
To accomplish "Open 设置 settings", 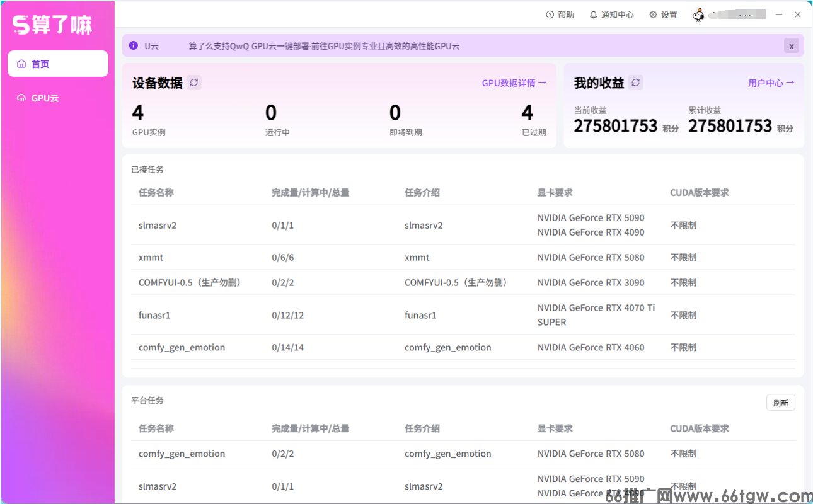I will point(663,14).
